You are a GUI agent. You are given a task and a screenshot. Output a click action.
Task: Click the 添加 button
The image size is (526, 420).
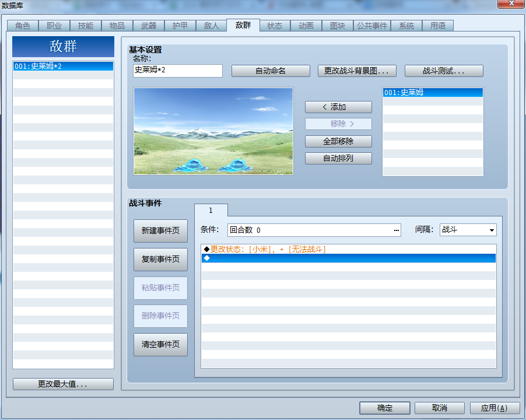[338, 107]
